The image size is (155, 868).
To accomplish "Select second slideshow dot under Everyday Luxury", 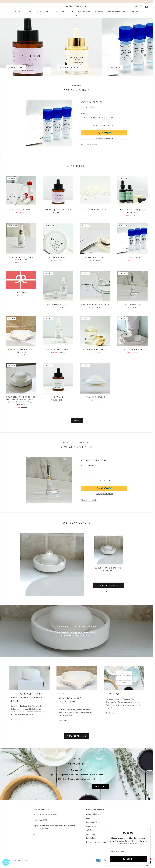I will coord(110,592).
